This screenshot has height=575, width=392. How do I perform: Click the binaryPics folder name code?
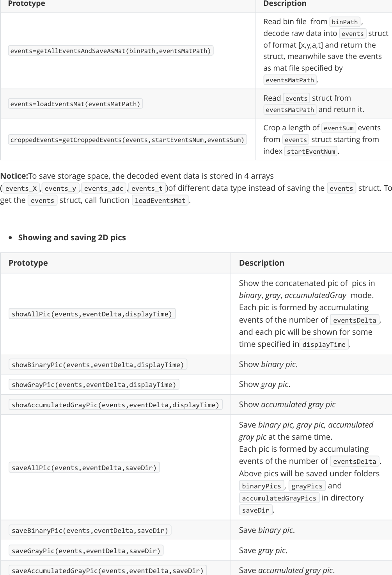point(261,486)
